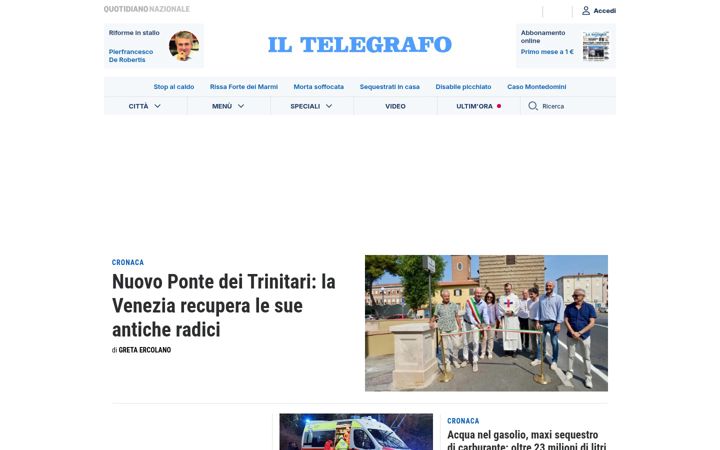The width and height of the screenshot is (720, 450).
Task: Open author Greta Ercolano's page
Action: tap(145, 350)
